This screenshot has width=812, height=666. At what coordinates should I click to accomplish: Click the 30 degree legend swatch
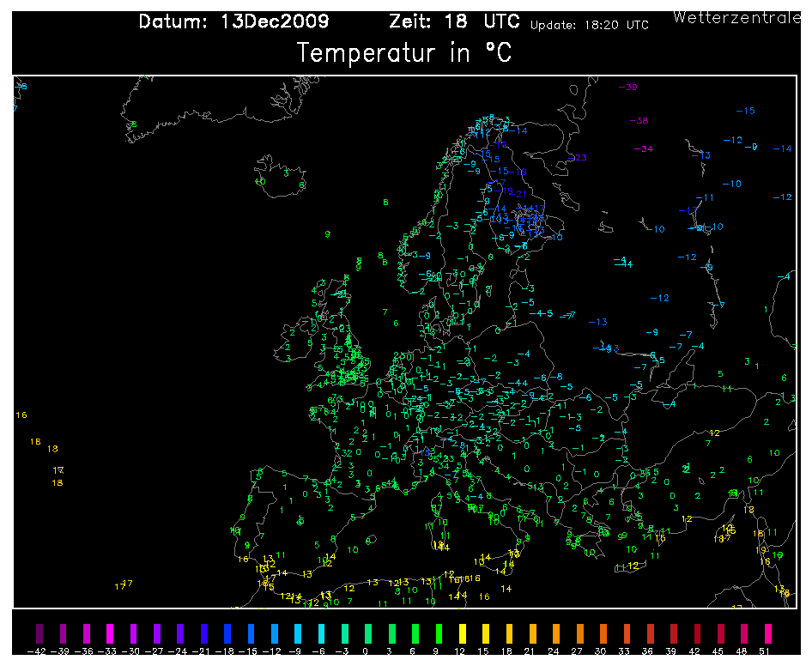603,633
